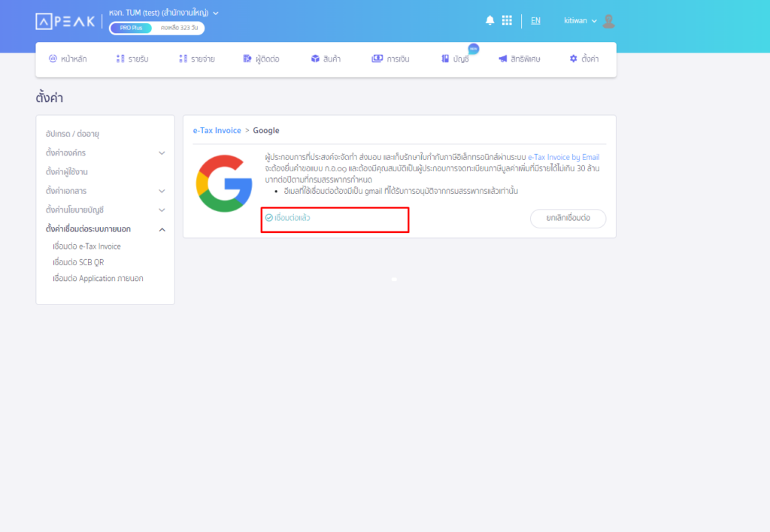Open the การเงิน menu
The width and height of the screenshot is (770, 532).
tap(390, 59)
